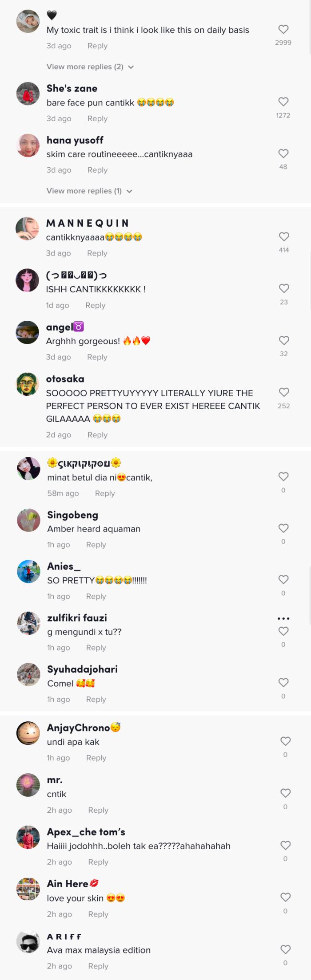Viewport: 311px width, 980px height.
Task: Like angel's "Arghhh gorgeous" comment
Action: [x=284, y=340]
